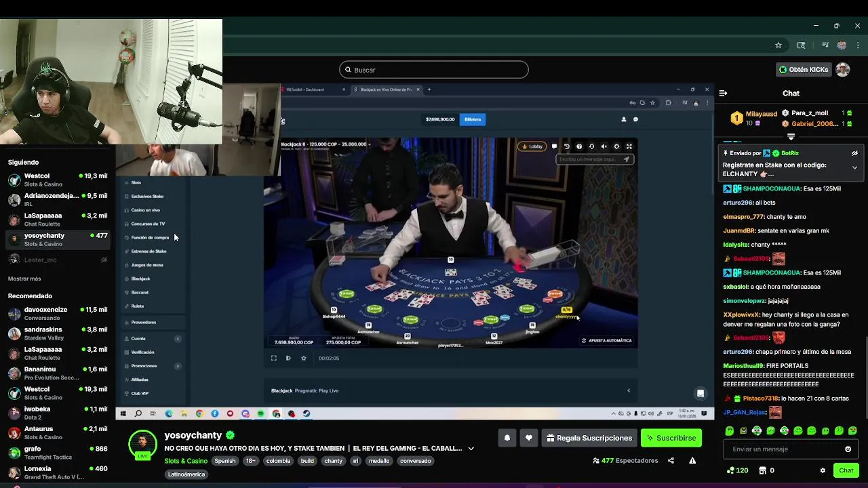Favorite game with star below table
Image resolution: width=868 pixels, height=488 pixels.
point(303,358)
